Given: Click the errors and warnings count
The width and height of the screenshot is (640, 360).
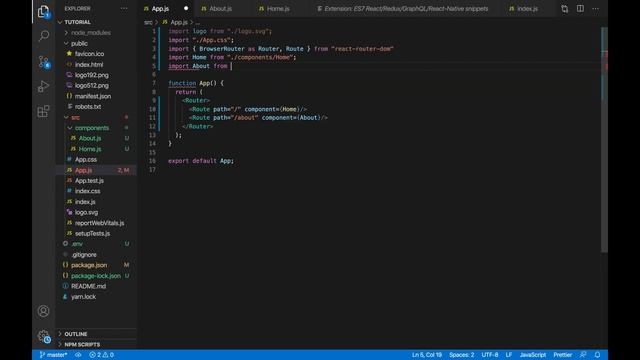Looking at the screenshot, I should pos(102,355).
